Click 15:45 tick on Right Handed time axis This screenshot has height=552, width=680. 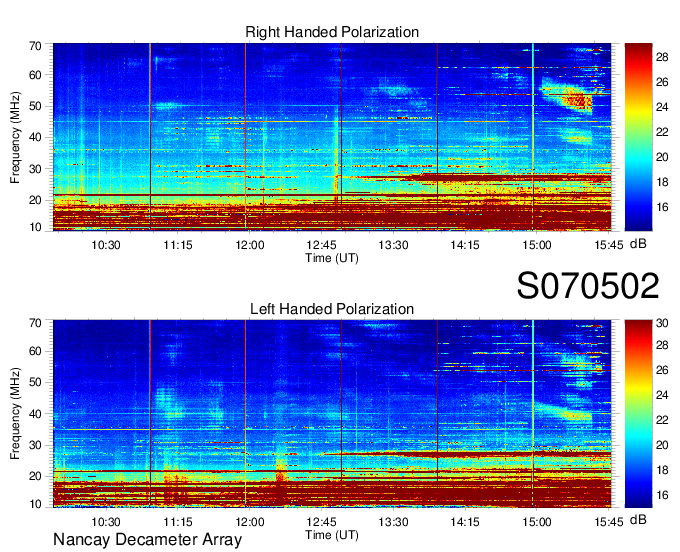[608, 245]
